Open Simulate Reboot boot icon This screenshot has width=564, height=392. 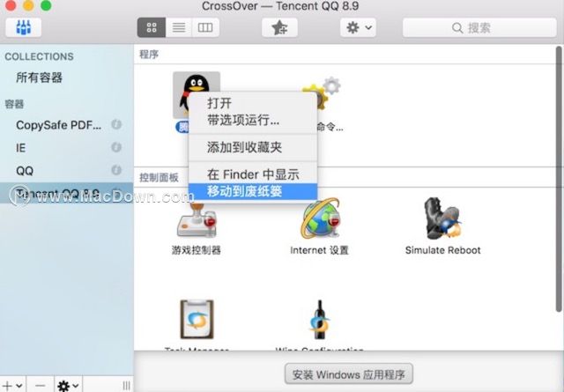[x=442, y=218]
